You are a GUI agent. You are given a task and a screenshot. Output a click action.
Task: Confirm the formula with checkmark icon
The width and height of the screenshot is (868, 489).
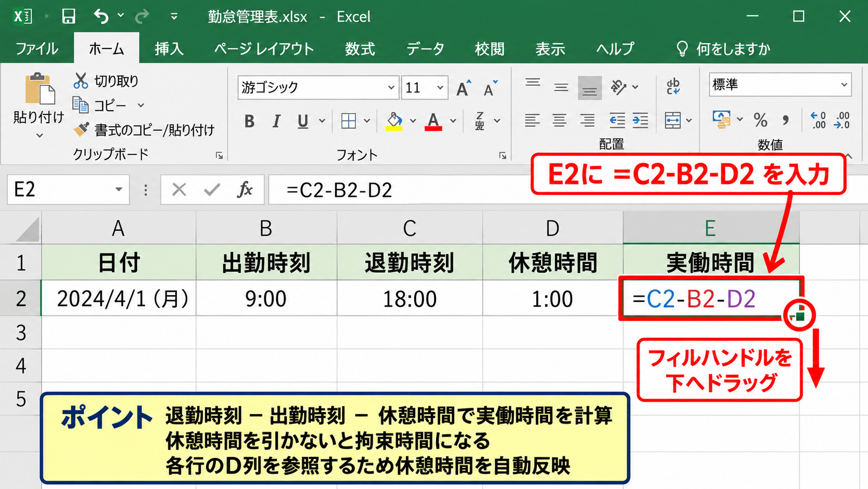pos(212,190)
